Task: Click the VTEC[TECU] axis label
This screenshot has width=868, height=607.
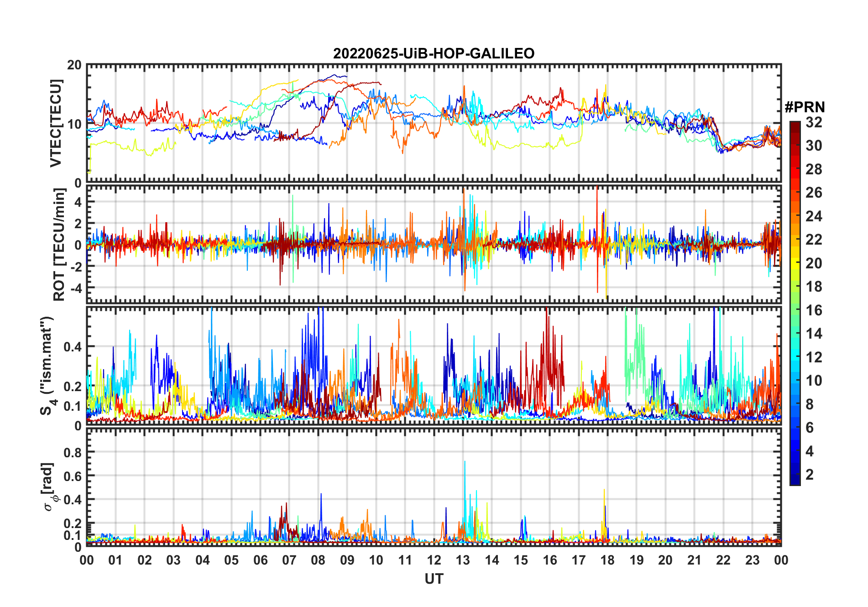Action: coord(56,123)
